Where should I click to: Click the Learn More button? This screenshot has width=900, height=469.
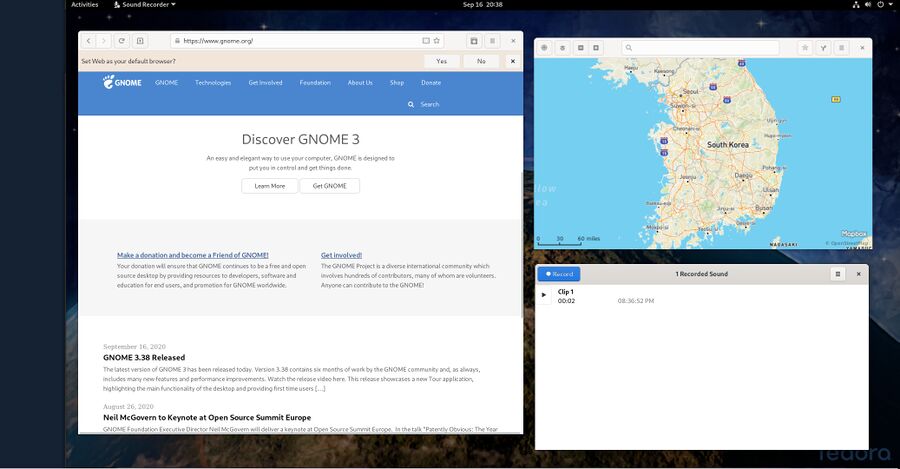click(x=270, y=186)
